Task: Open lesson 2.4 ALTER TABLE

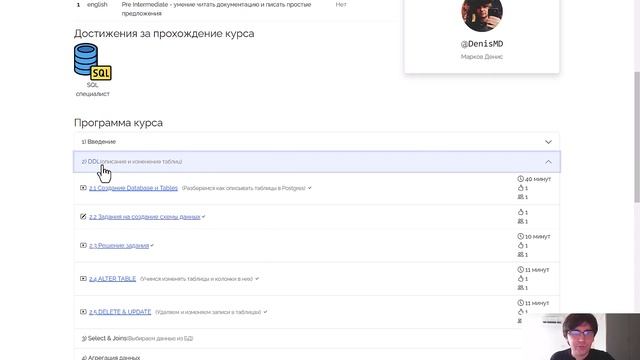Action: (112, 278)
